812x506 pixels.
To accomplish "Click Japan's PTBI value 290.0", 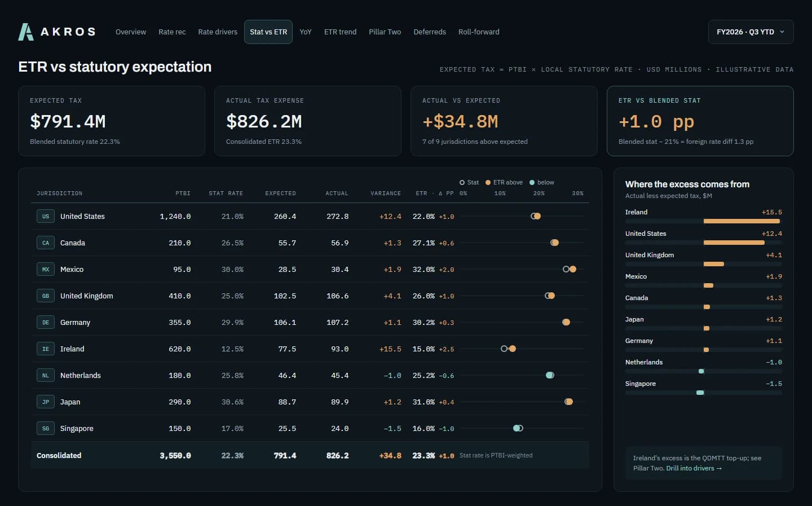I will pos(179,402).
